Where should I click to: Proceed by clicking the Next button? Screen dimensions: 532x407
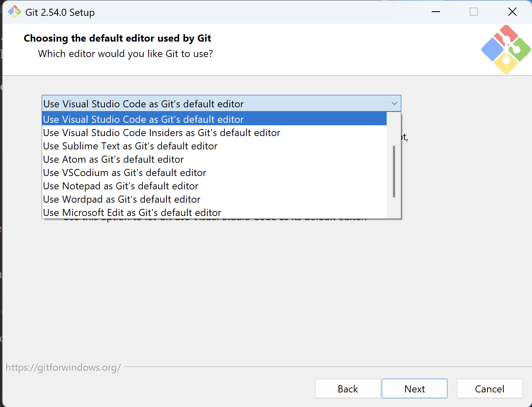coord(414,388)
